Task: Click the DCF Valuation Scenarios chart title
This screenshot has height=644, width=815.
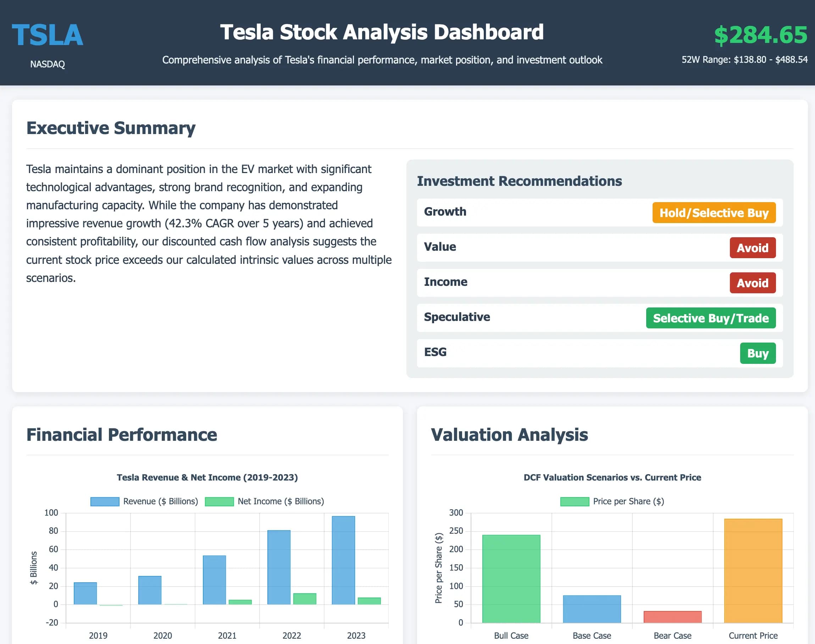Action: [x=612, y=477]
